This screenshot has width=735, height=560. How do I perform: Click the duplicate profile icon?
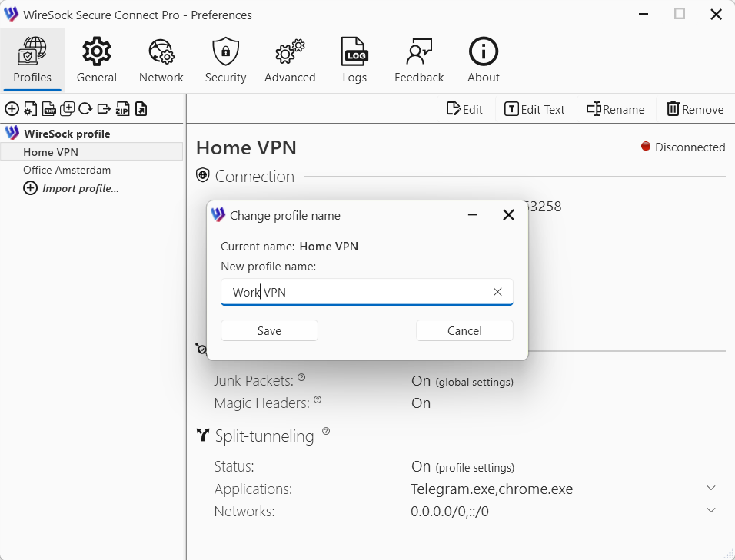68,109
